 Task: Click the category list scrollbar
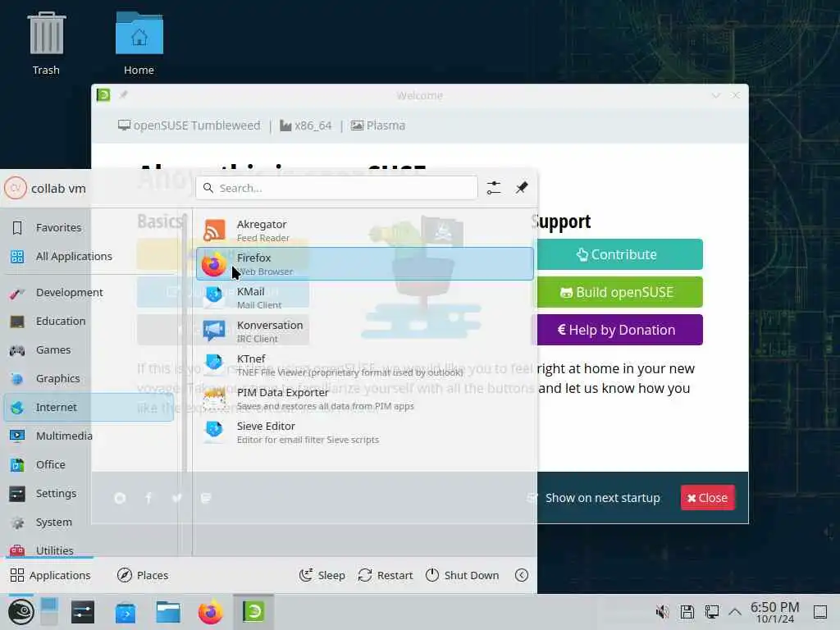[x=185, y=343]
